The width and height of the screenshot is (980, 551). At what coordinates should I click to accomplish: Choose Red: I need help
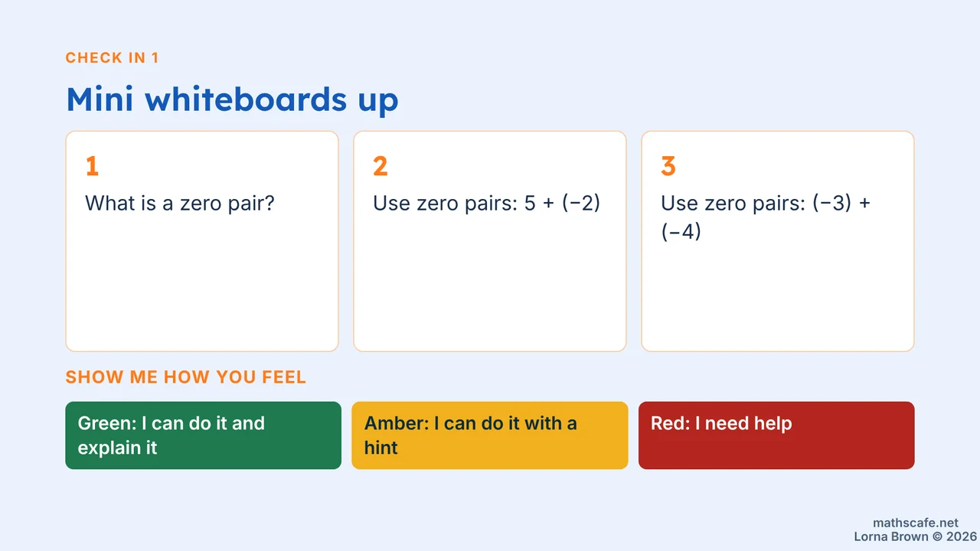pos(776,435)
